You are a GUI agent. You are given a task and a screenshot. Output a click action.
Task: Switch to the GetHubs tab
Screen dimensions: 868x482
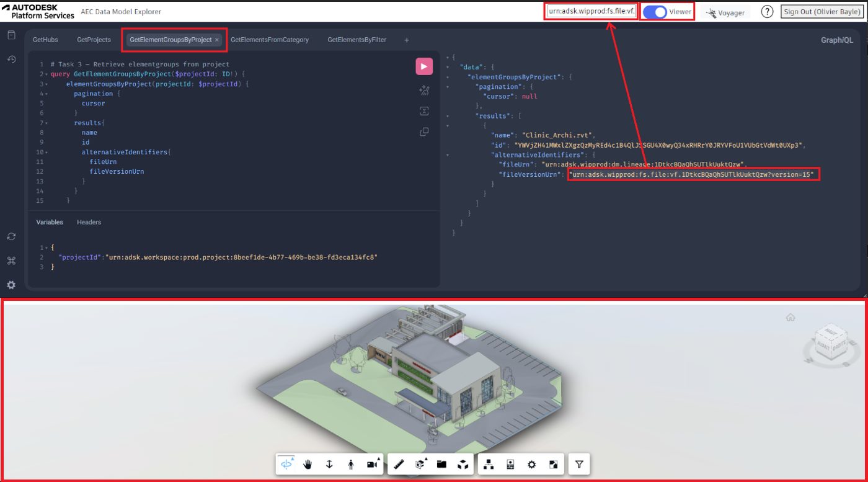click(45, 40)
